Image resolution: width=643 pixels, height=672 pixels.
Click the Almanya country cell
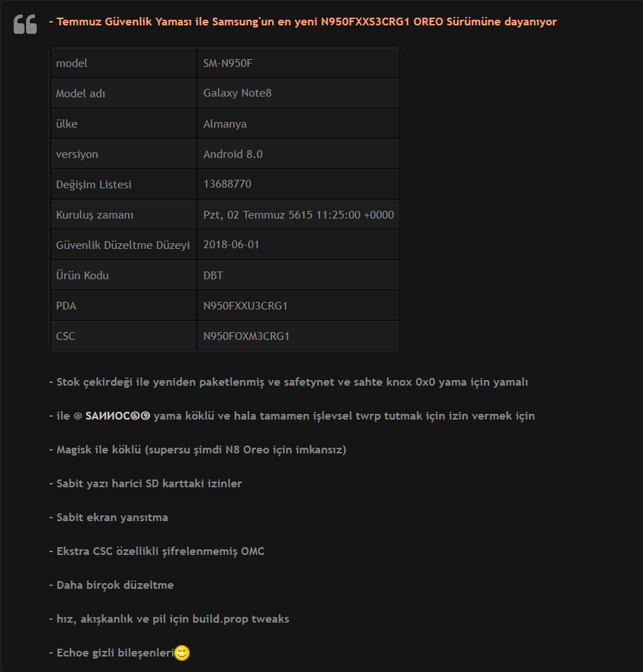click(298, 123)
